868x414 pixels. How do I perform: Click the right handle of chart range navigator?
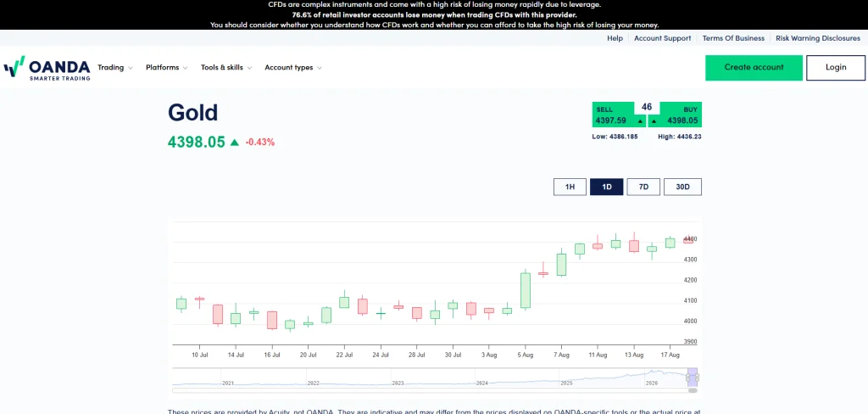[697, 378]
